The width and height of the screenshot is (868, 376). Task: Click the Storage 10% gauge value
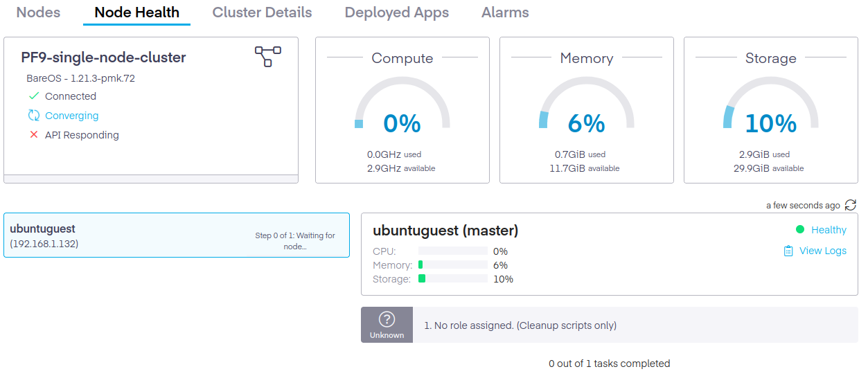[x=771, y=123]
